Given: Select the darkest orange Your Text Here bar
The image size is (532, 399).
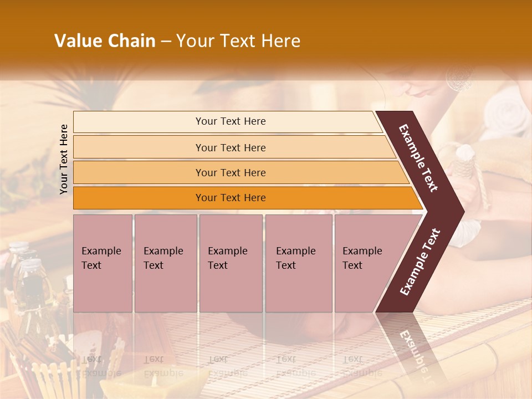Looking at the screenshot, I should [248, 198].
